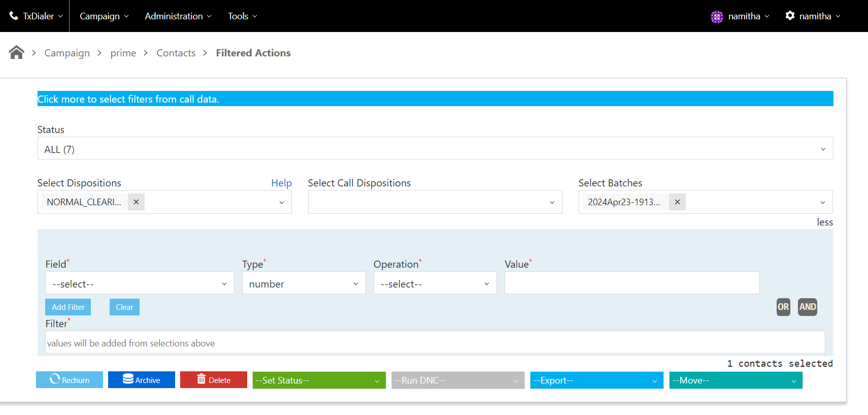The image size is (868, 415).
Task: Open the Operation dropdown
Action: pos(435,283)
